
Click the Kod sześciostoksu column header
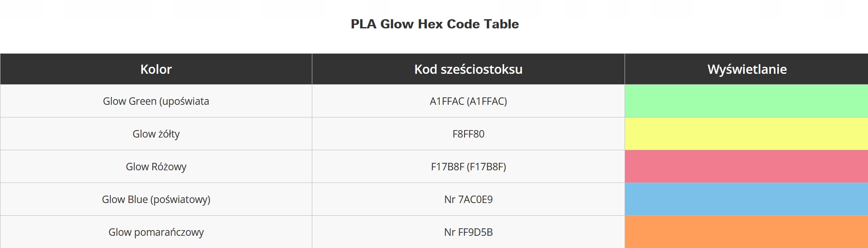(468, 69)
